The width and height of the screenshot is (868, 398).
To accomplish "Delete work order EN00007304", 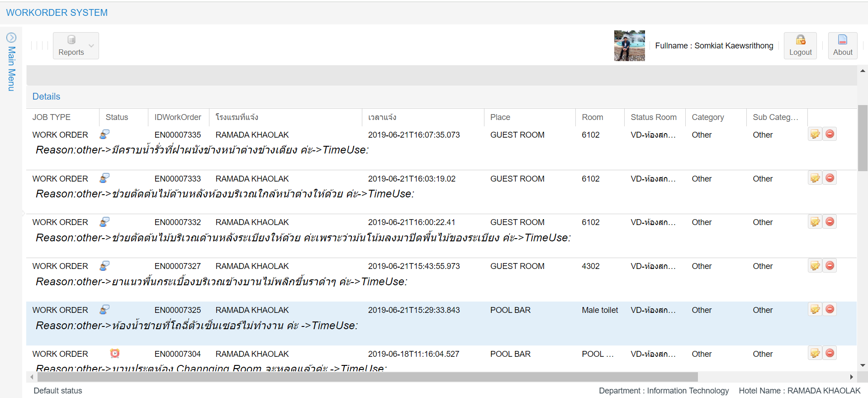I will click(x=830, y=353).
